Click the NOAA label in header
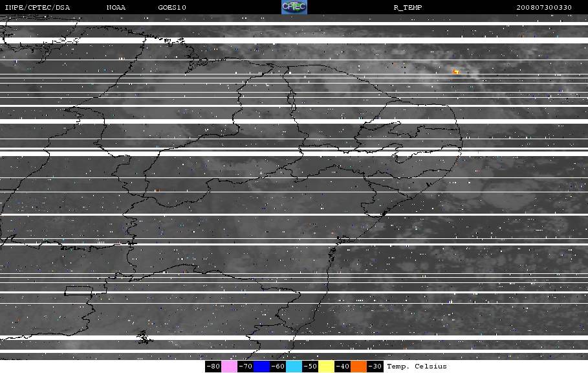 [x=116, y=8]
